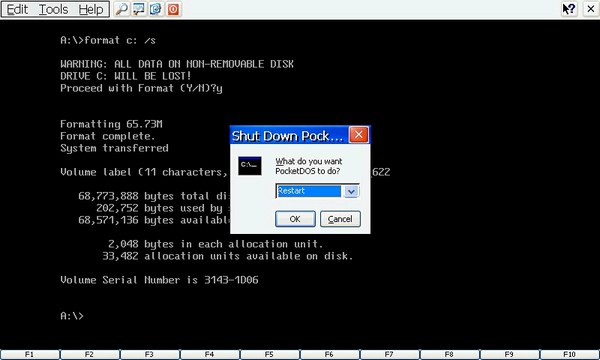The image size is (600, 360).
Task: Close the PocketDOS main window
Action: 591,9
